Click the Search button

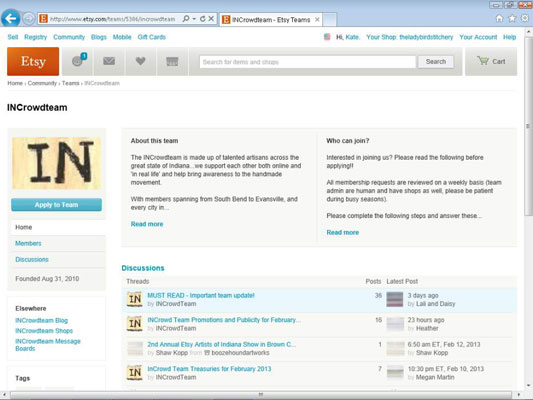[x=436, y=62]
